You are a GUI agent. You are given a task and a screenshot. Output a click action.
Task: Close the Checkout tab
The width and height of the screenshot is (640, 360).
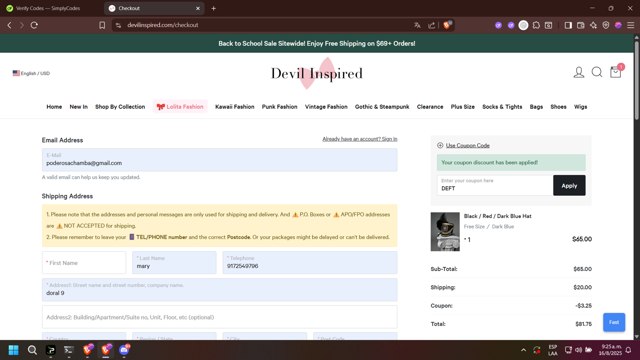click(x=198, y=8)
